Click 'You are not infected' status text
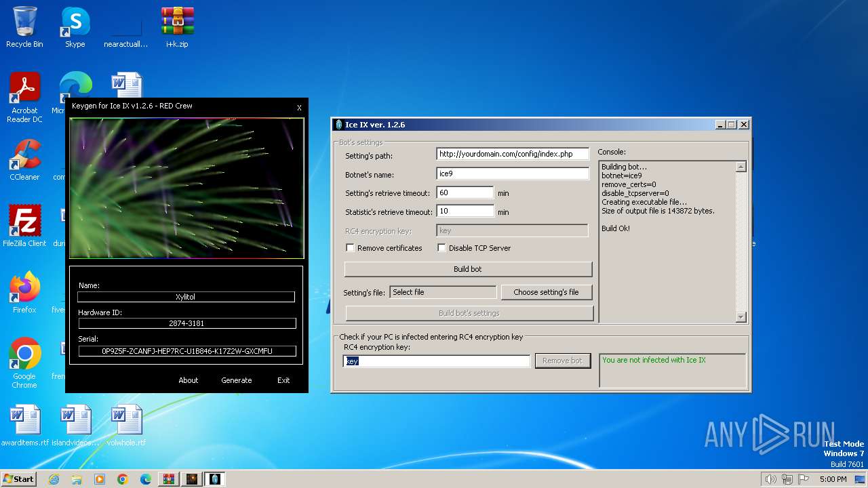 pyautogui.click(x=654, y=360)
